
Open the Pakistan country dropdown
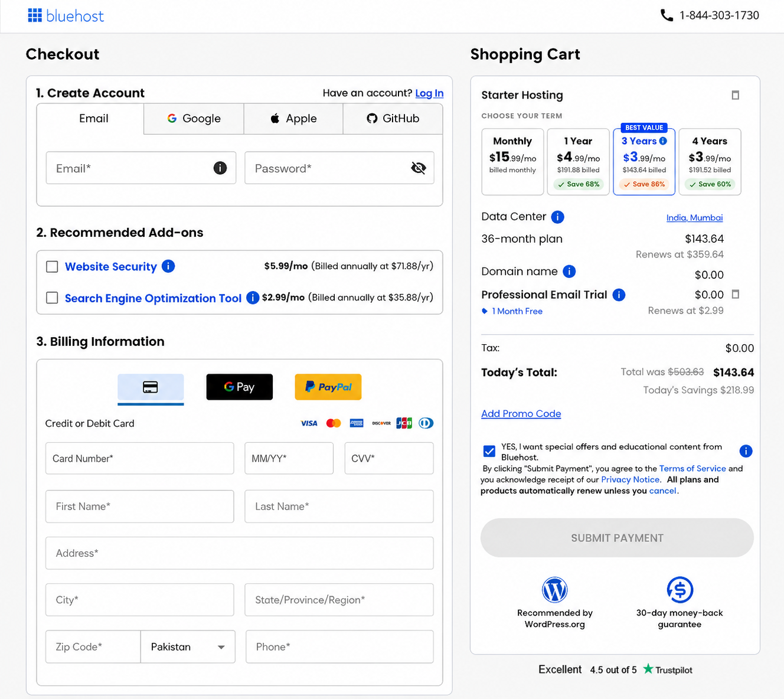pyautogui.click(x=188, y=647)
